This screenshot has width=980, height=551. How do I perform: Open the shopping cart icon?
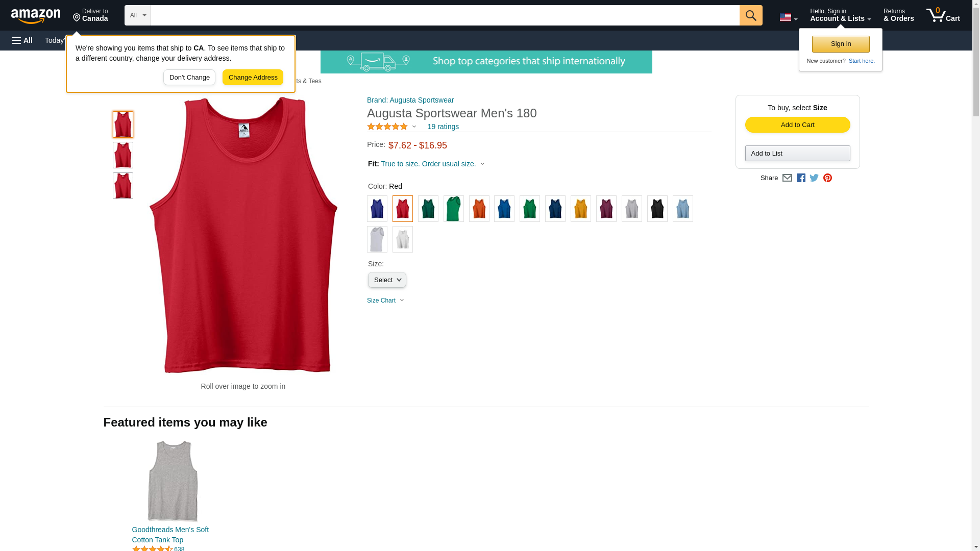click(943, 15)
